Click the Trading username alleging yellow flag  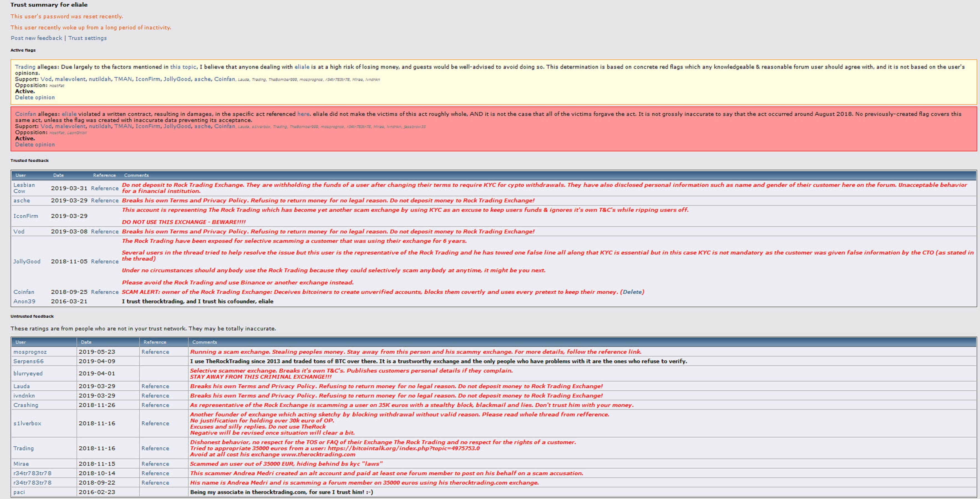pyautogui.click(x=25, y=67)
